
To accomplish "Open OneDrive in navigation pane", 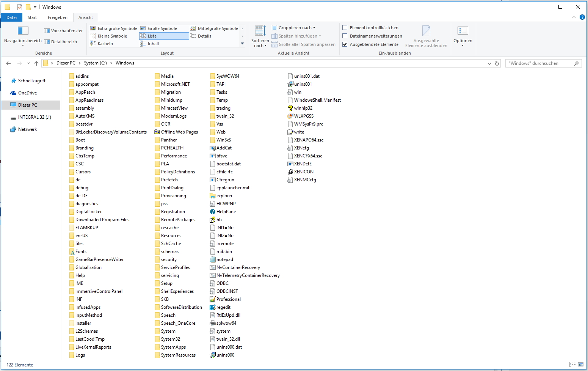I will tap(27, 93).
